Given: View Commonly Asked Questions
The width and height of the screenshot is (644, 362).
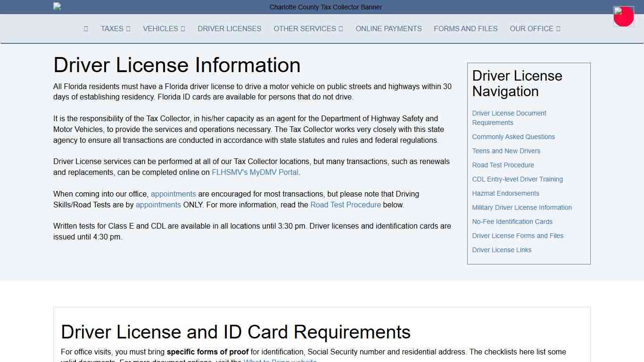Looking at the screenshot, I should click(513, 137).
